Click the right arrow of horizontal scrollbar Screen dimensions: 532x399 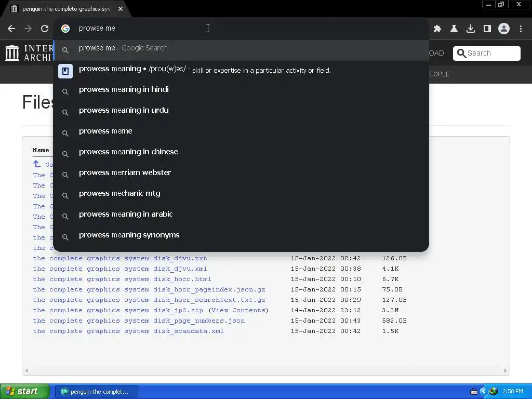[x=505, y=370]
